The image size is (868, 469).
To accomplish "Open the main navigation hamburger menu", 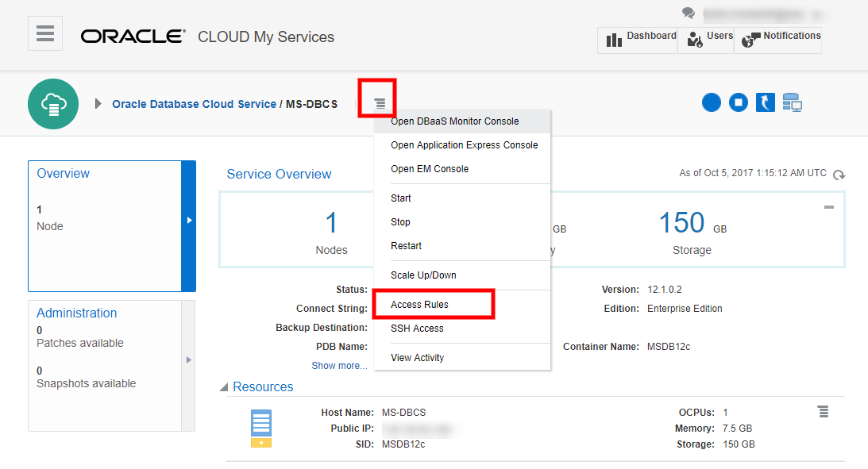I will (x=44, y=33).
